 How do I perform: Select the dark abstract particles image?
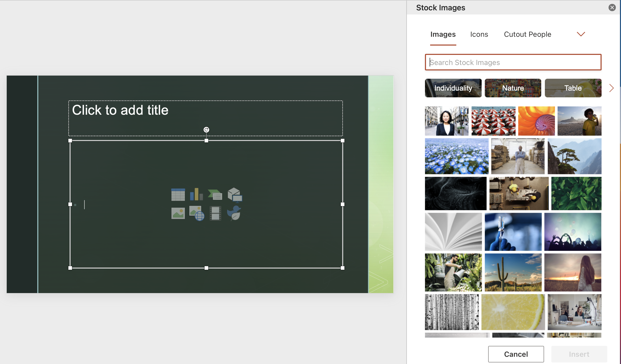tap(456, 193)
